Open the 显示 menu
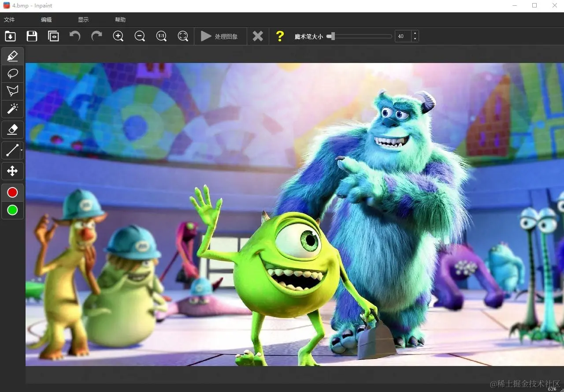The image size is (564, 392). coord(83,20)
